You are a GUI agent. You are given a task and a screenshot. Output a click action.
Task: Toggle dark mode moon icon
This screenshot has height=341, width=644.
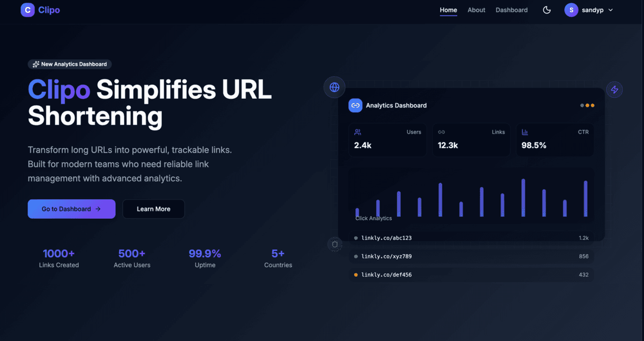tap(547, 10)
